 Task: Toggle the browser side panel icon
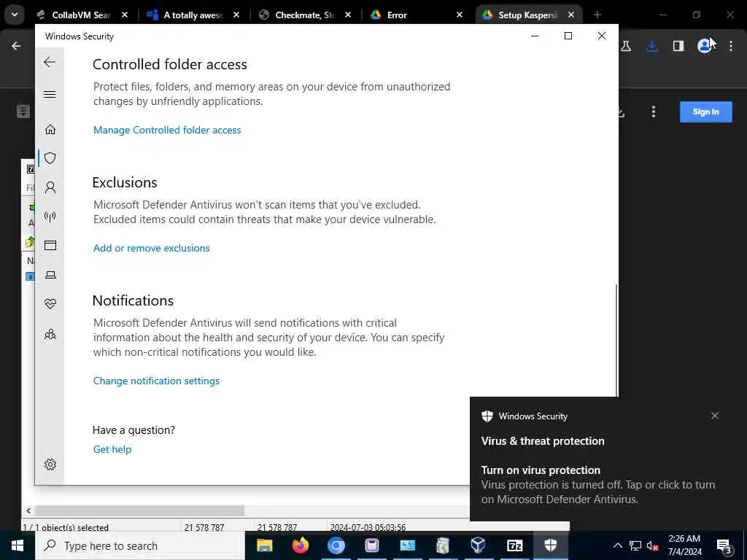[678, 46]
